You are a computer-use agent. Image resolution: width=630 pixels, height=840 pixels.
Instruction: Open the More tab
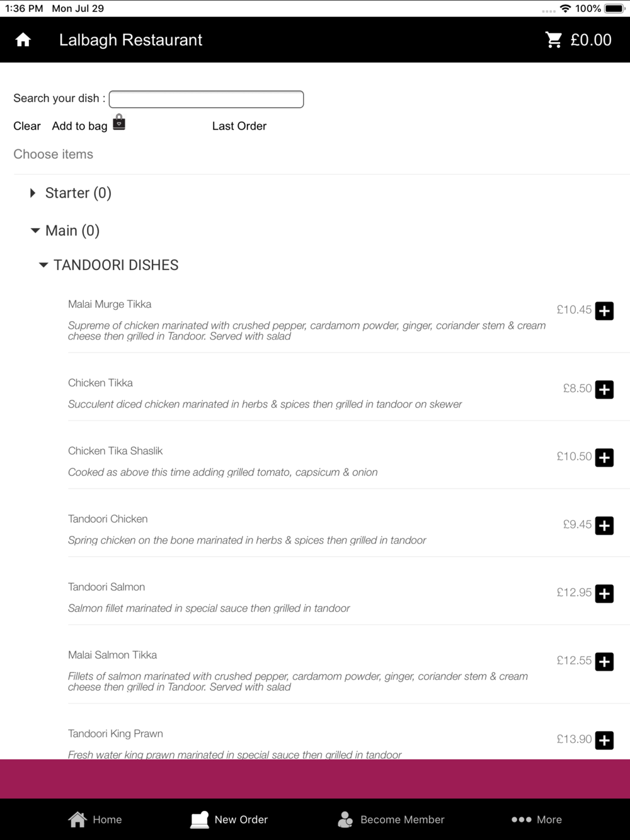[536, 819]
